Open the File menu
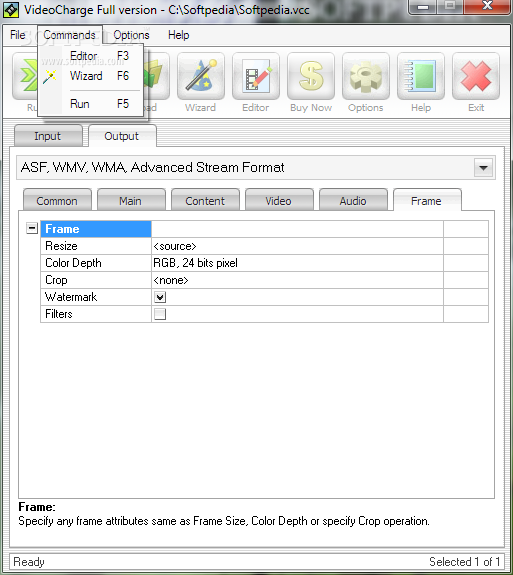The height and width of the screenshot is (575, 513). coord(18,35)
